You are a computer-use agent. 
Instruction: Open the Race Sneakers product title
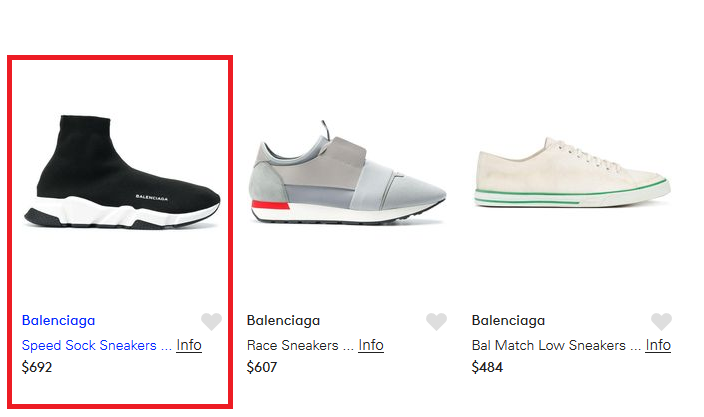[x=292, y=345]
